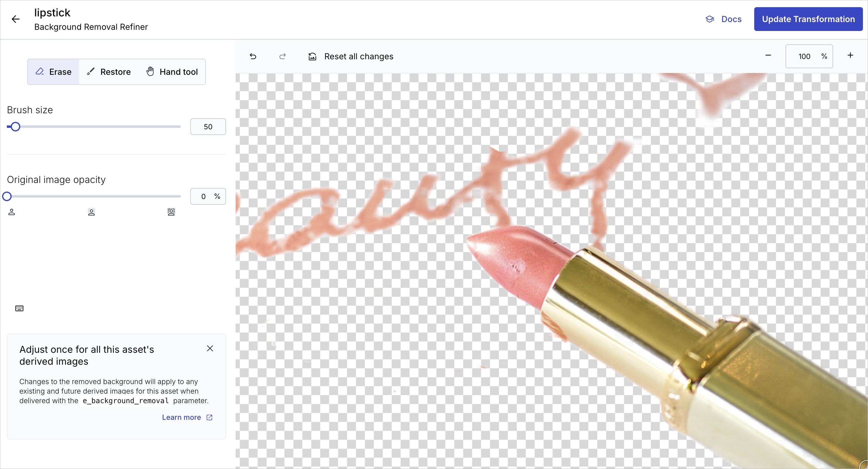Dismiss the derived images info card

point(210,349)
